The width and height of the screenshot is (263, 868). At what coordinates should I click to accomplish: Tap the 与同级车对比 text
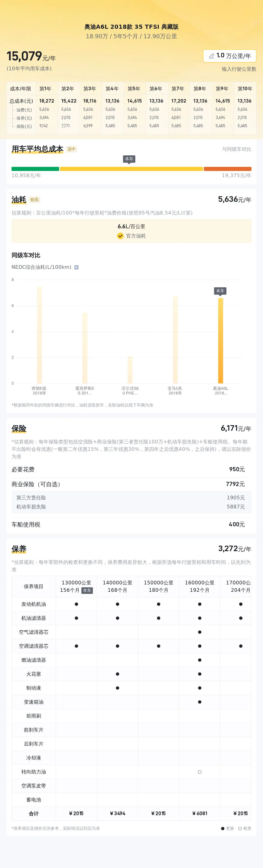[x=236, y=149]
